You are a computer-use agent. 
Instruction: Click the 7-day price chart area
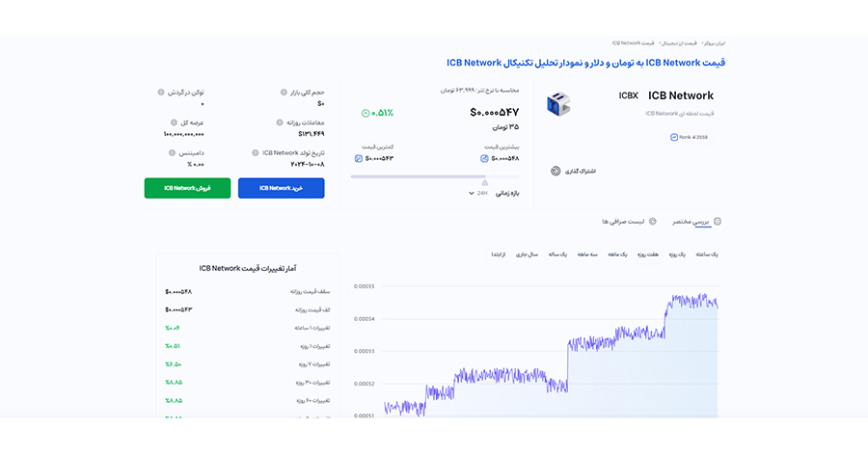(551, 354)
